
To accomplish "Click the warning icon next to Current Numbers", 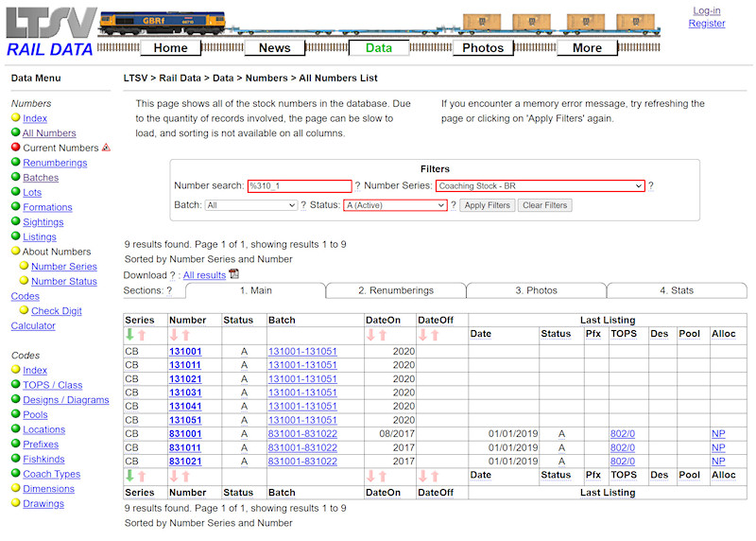I will 106,148.
